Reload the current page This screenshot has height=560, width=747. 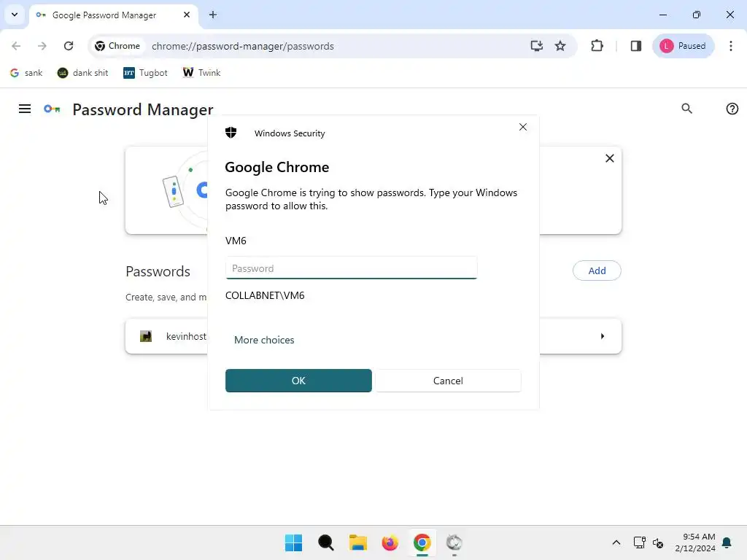point(69,46)
